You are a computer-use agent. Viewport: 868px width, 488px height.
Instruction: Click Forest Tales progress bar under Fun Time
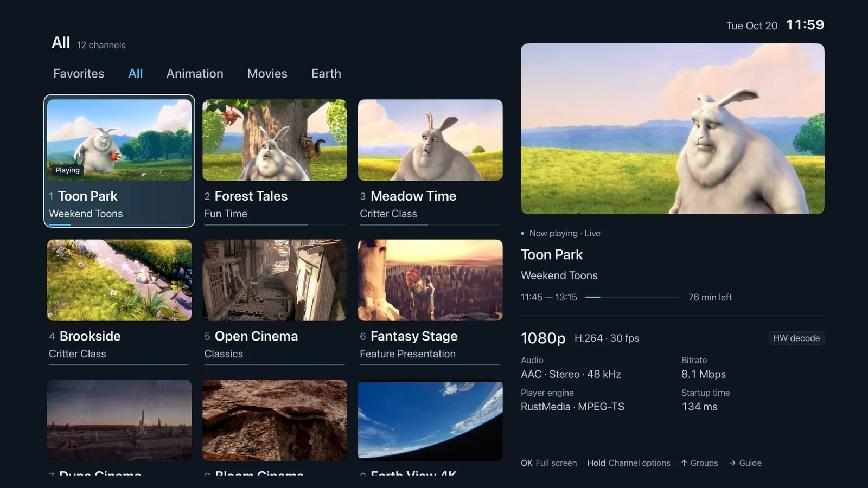pos(274,224)
